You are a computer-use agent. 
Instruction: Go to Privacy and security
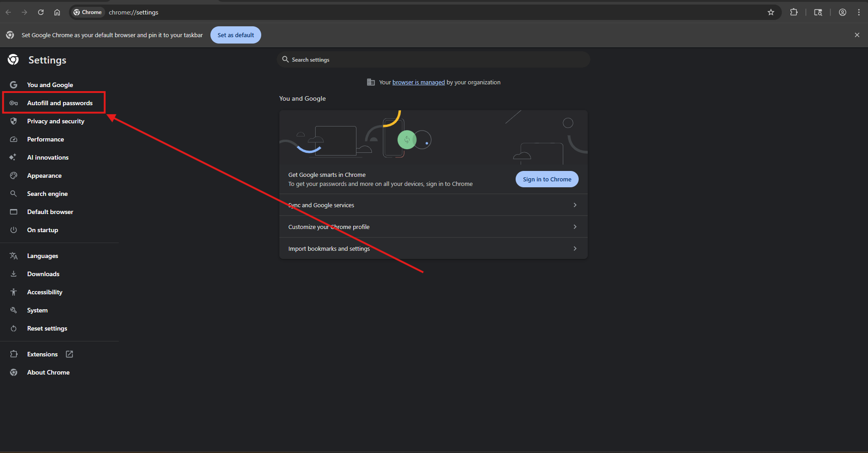[x=56, y=121]
